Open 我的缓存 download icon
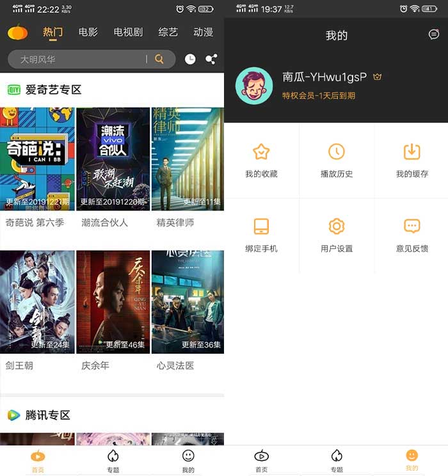The height and width of the screenshot is (476, 448). tap(412, 152)
